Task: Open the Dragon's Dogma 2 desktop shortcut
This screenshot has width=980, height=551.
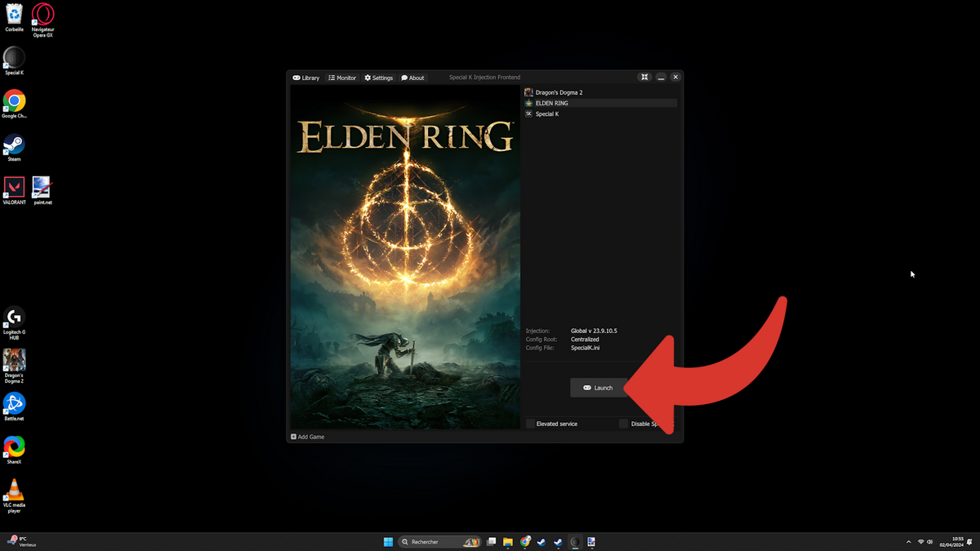Action: coord(14,367)
